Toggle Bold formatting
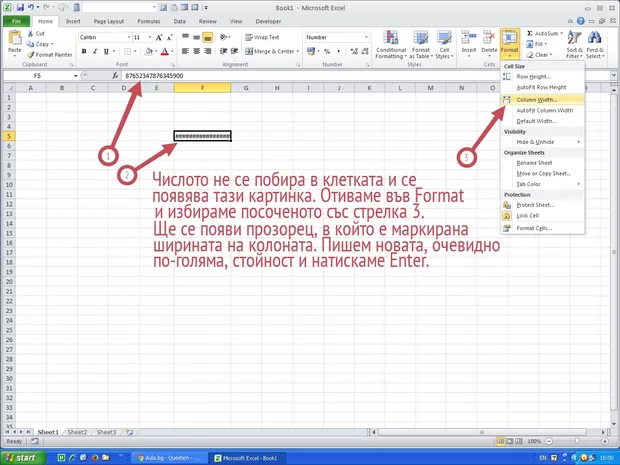The height and width of the screenshot is (465, 620). [x=84, y=51]
